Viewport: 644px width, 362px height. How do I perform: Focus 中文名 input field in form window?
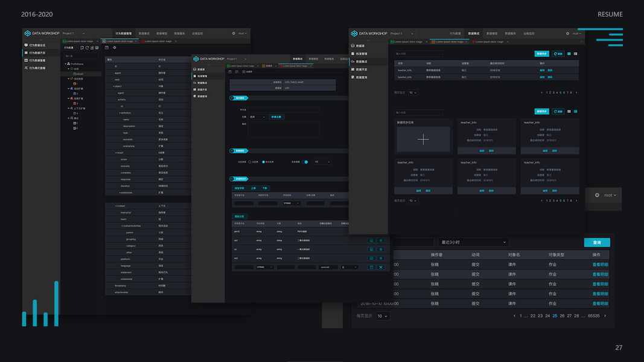(x=284, y=110)
